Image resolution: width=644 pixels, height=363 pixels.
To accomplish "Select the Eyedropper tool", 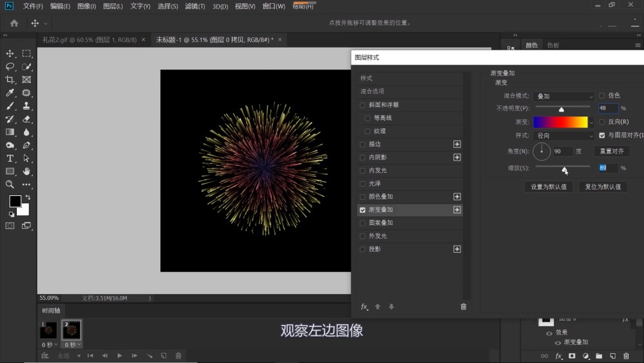I will tap(10, 93).
